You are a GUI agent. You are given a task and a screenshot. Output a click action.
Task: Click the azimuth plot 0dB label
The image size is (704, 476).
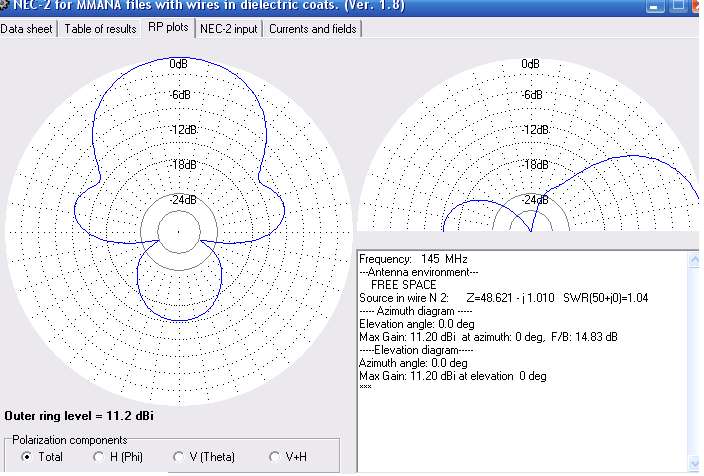coord(178,64)
